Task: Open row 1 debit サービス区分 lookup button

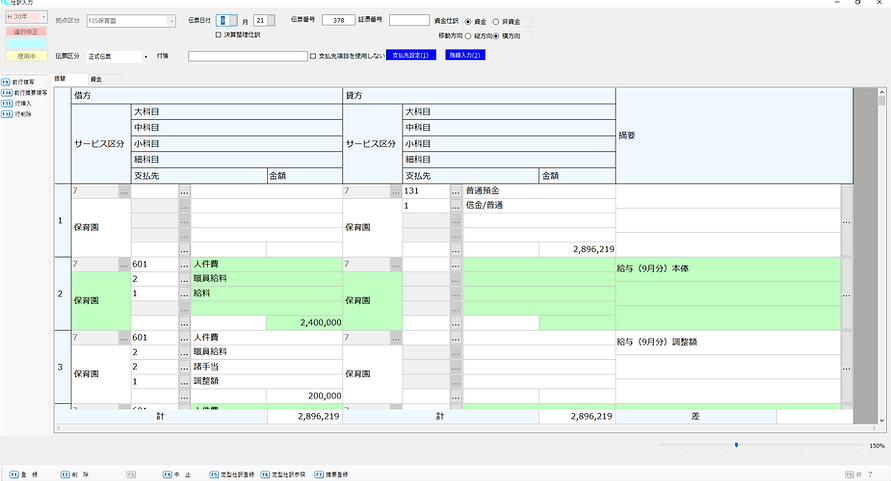Action: [x=124, y=192]
